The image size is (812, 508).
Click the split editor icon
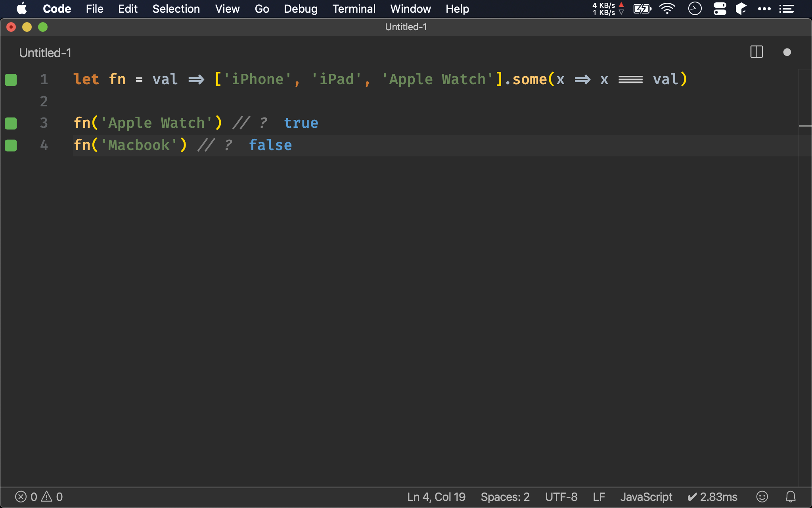(x=756, y=52)
